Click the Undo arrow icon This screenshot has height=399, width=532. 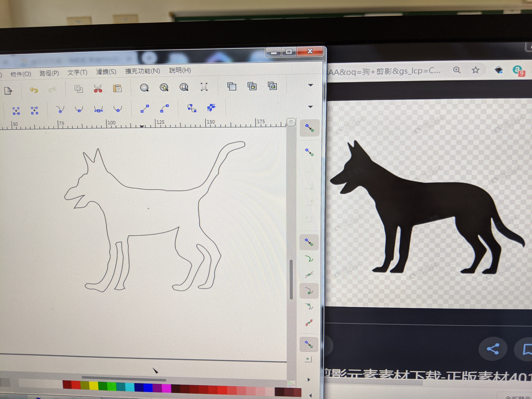point(34,90)
